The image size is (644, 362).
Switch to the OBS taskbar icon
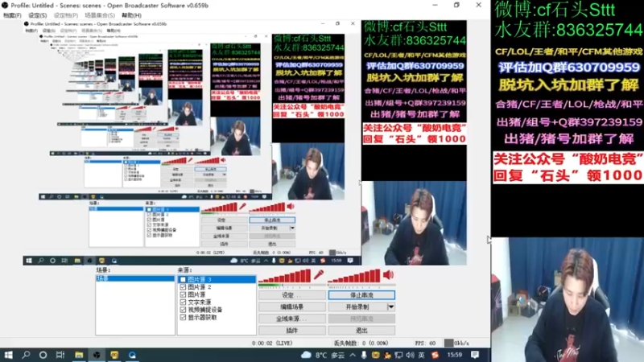tap(97, 355)
